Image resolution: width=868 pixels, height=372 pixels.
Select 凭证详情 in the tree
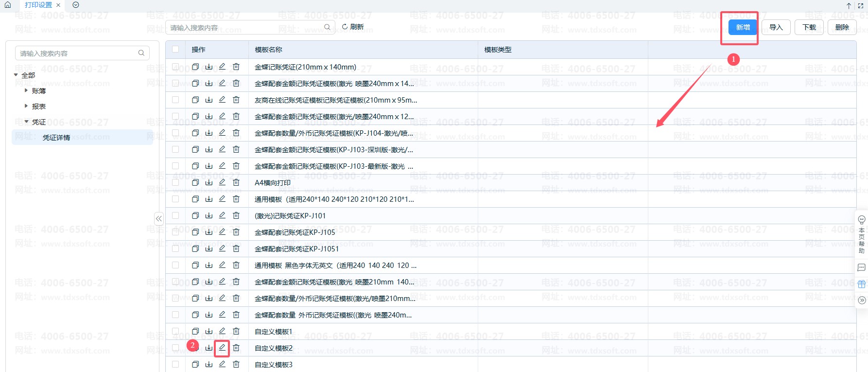coord(56,138)
